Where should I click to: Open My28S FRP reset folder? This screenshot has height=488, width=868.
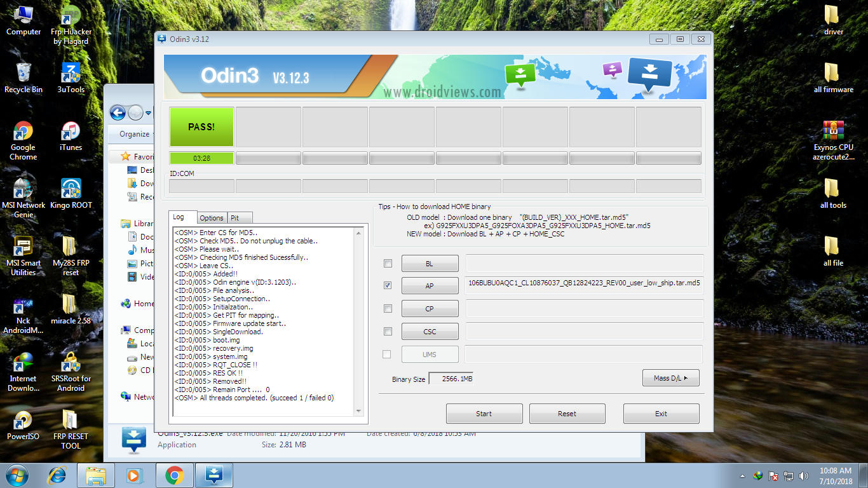[71, 256]
